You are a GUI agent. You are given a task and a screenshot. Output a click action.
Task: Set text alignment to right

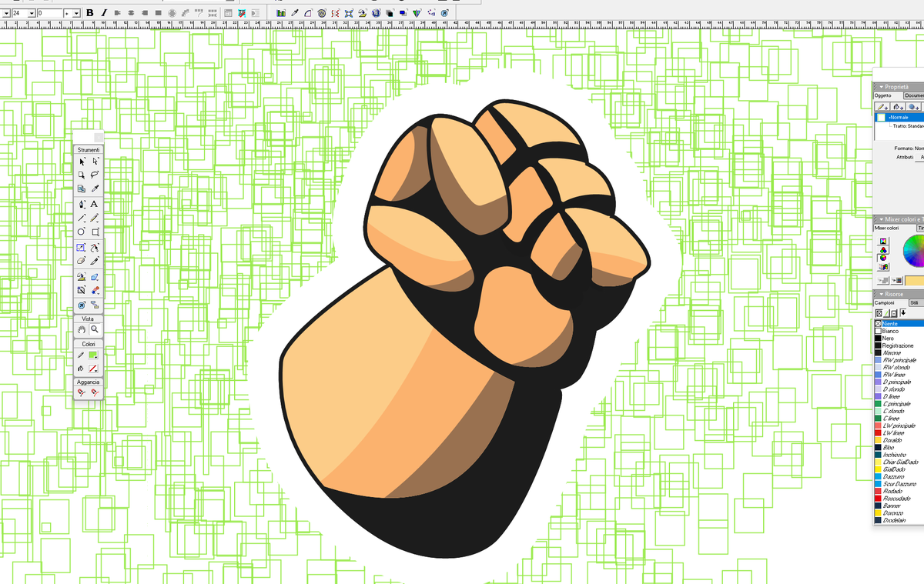tap(144, 13)
